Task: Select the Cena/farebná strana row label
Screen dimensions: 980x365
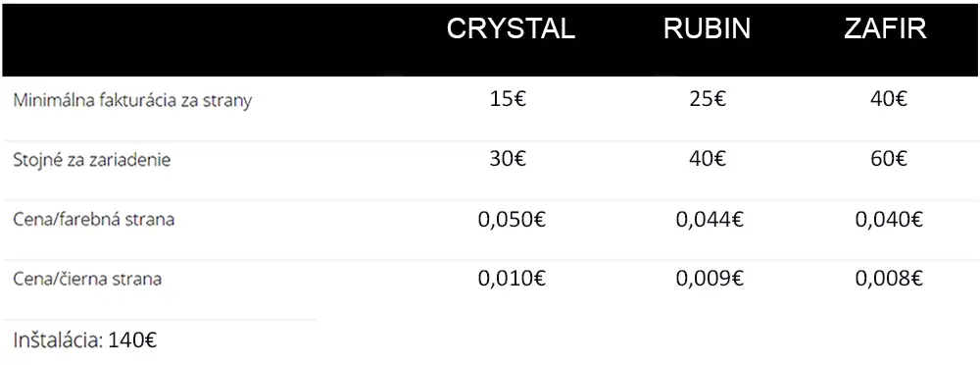Action: (94, 220)
